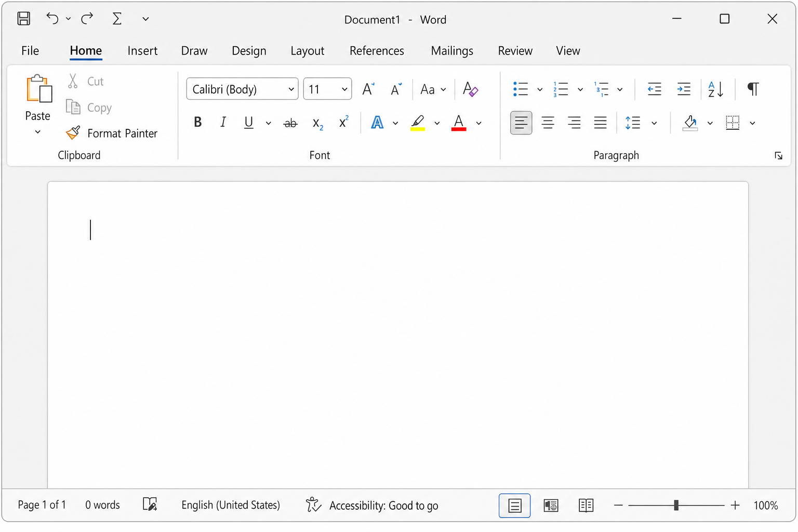Viewport: 798px width, 532px height.
Task: Open the font color dropdown arrow
Action: coord(478,123)
